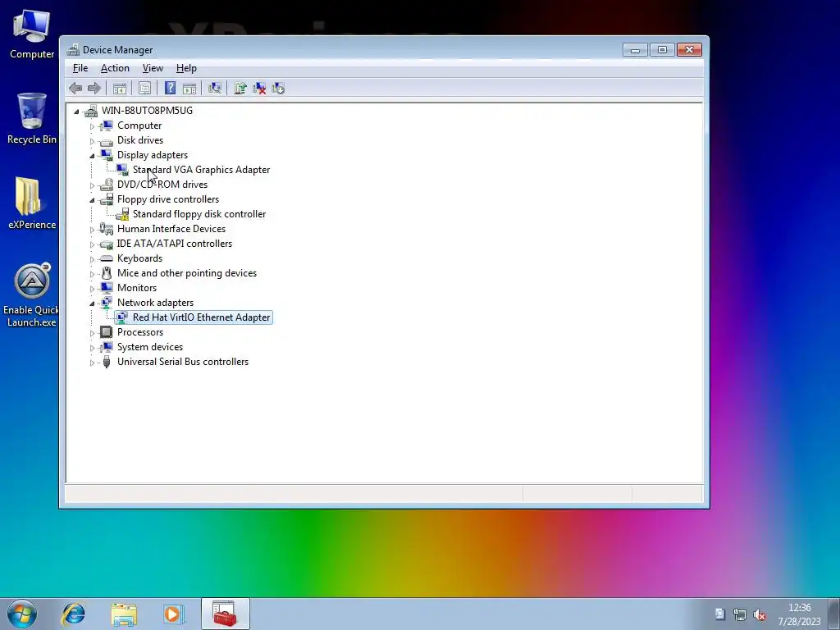This screenshot has height=630, width=840.
Task: Click the Back arrow in Device Manager toolbar
Action: point(75,89)
